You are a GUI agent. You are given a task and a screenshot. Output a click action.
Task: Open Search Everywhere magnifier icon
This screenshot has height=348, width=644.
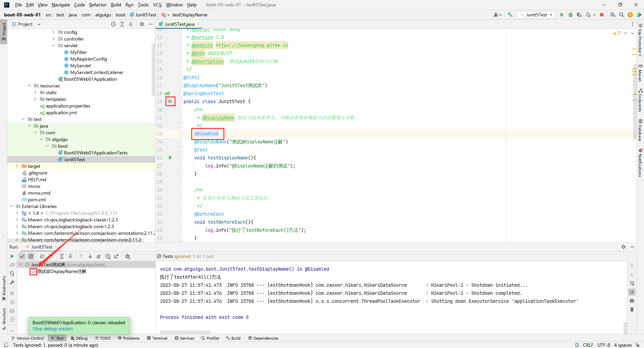coord(621,15)
